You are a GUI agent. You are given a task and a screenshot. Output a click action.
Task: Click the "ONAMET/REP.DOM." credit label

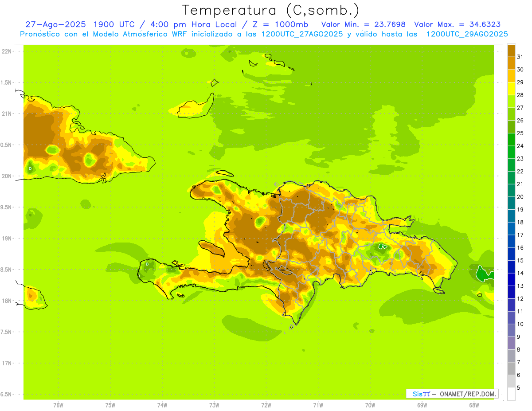467,394
